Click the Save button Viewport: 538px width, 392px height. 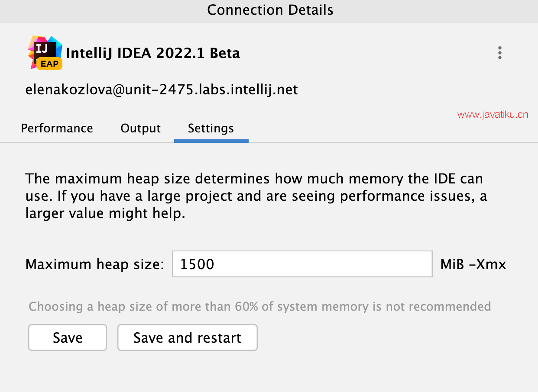(68, 337)
